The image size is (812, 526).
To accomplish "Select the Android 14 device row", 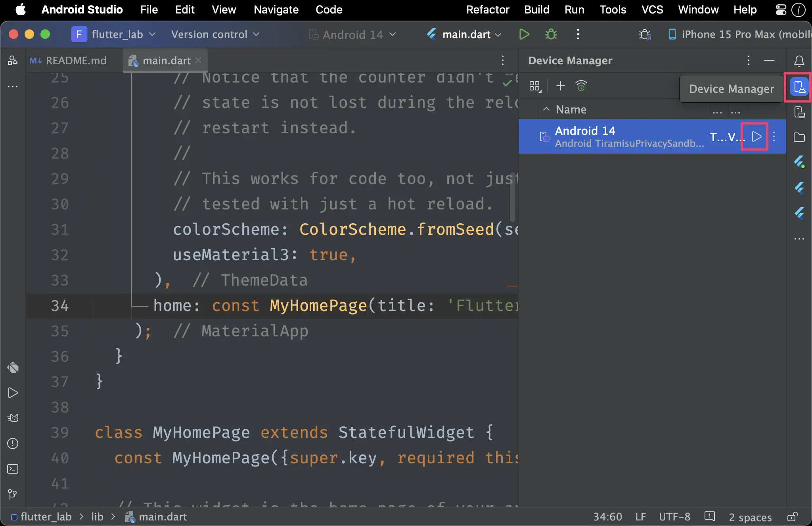I will pos(652,137).
